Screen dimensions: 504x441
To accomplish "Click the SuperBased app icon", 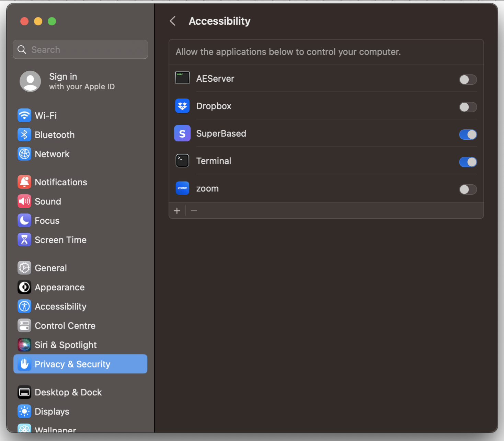I will coord(182,134).
